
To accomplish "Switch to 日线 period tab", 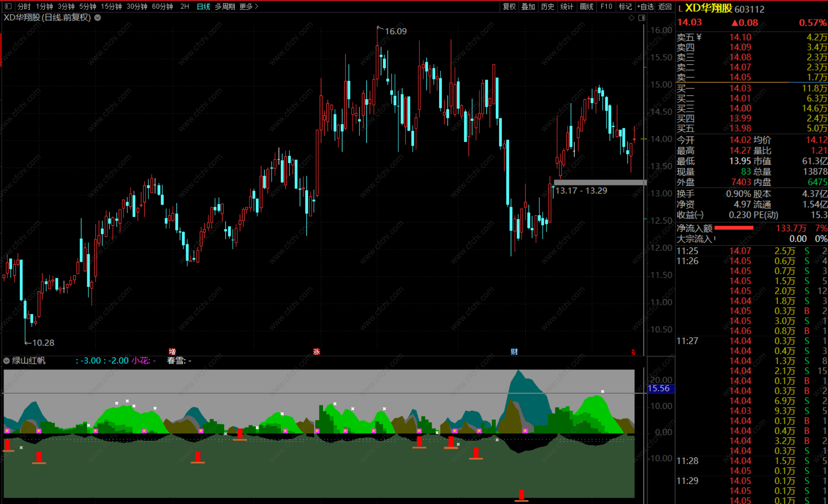I will pos(203,6).
